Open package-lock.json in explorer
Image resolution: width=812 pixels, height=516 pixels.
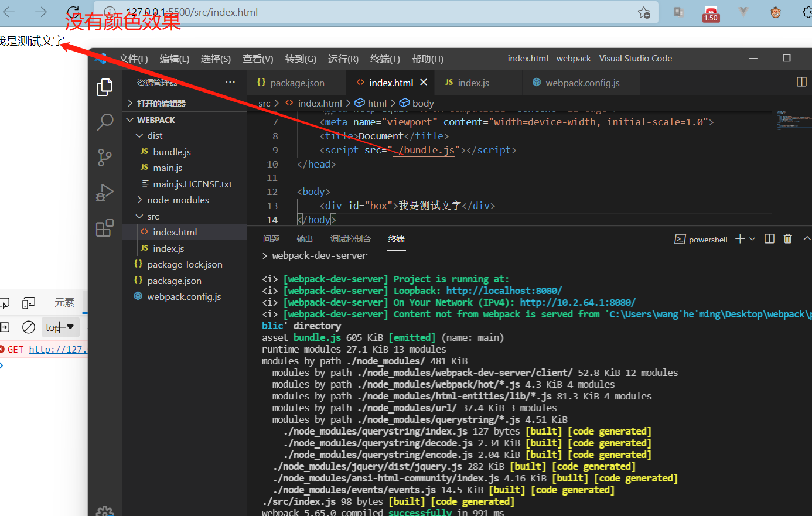tap(185, 264)
